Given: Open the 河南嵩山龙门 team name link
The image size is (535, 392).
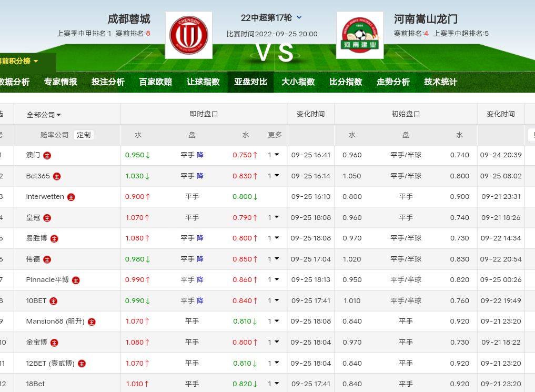Looking at the screenshot, I should click(426, 19).
